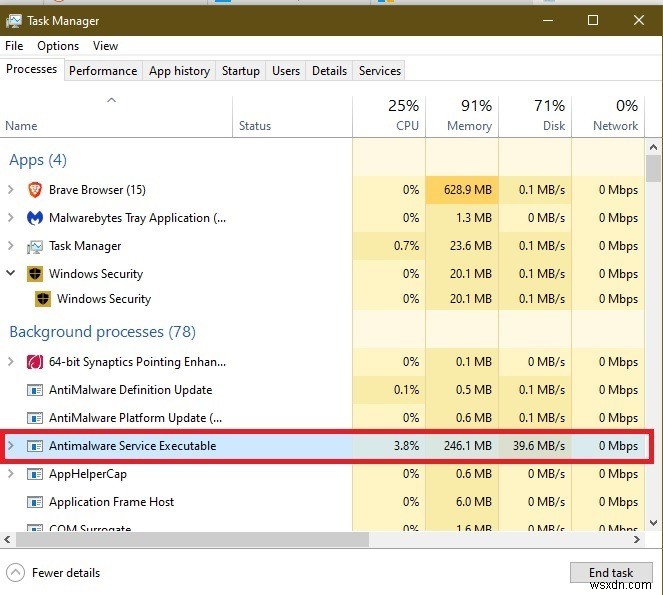Click the vertical scrollbar thumb

[653, 168]
